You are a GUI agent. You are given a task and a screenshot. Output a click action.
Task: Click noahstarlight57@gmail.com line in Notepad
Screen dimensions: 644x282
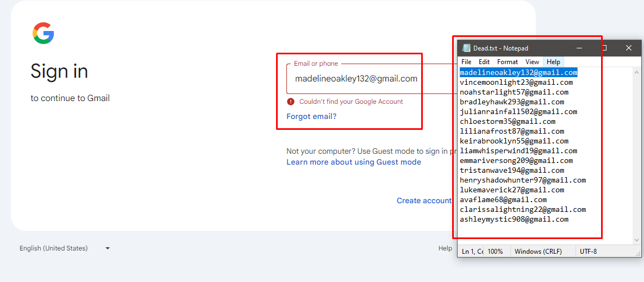(x=514, y=92)
